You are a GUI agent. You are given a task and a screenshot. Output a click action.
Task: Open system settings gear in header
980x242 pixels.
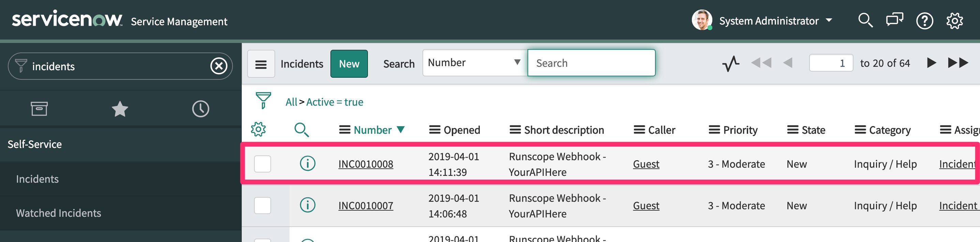coord(954,20)
